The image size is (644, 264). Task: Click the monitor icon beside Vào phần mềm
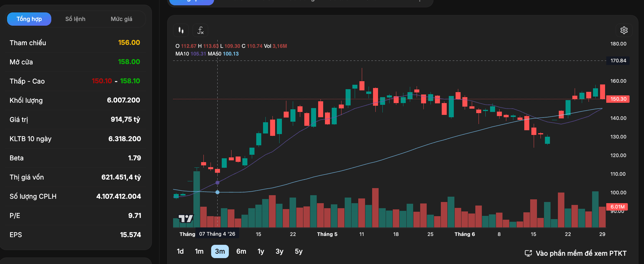pyautogui.click(x=528, y=253)
